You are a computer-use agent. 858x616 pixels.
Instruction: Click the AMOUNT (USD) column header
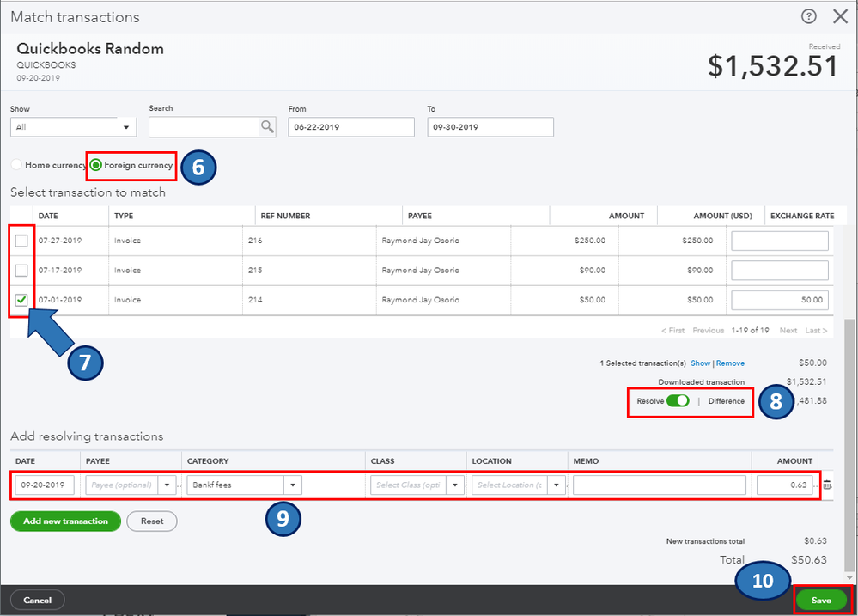[x=723, y=216]
